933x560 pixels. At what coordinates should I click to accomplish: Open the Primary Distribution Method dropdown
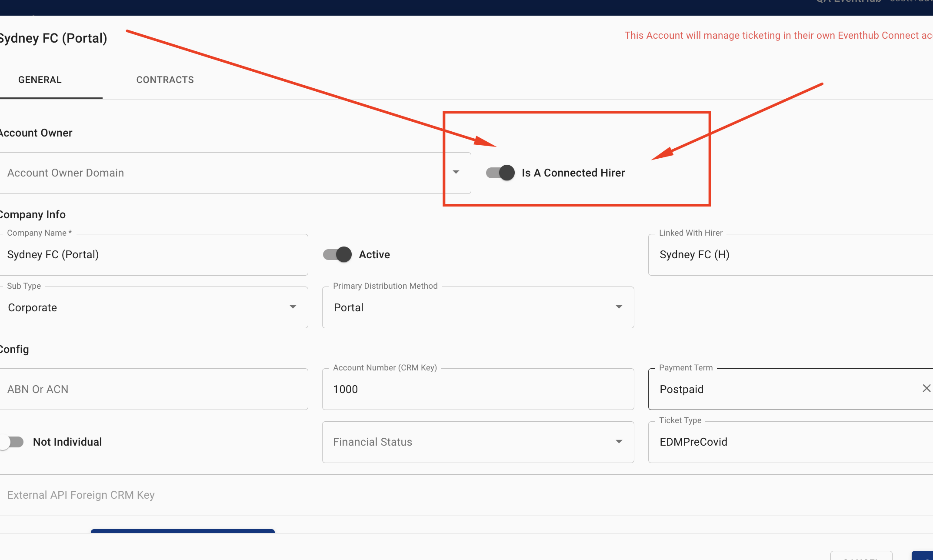pos(619,307)
